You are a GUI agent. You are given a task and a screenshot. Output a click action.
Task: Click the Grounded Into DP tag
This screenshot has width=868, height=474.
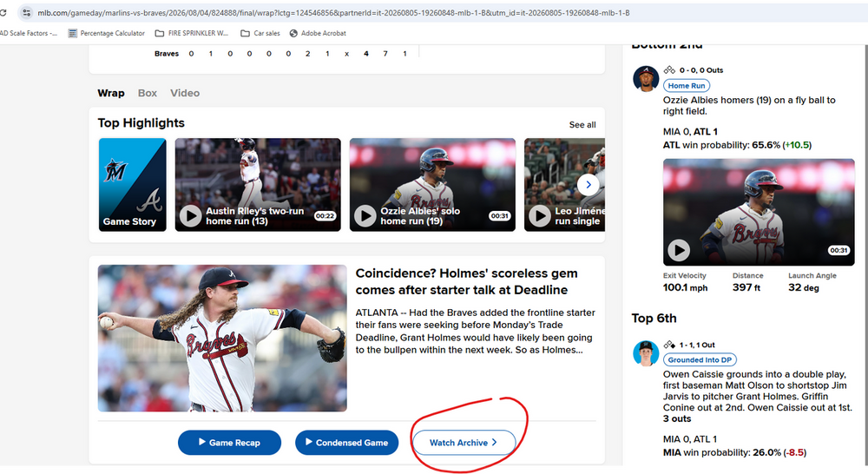[700, 359]
